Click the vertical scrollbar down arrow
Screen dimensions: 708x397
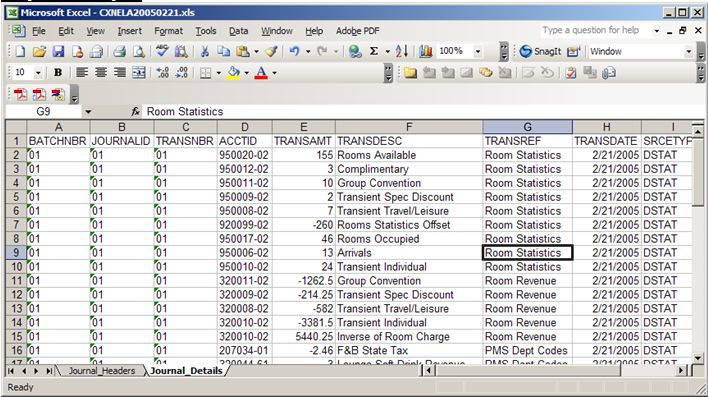point(698,358)
